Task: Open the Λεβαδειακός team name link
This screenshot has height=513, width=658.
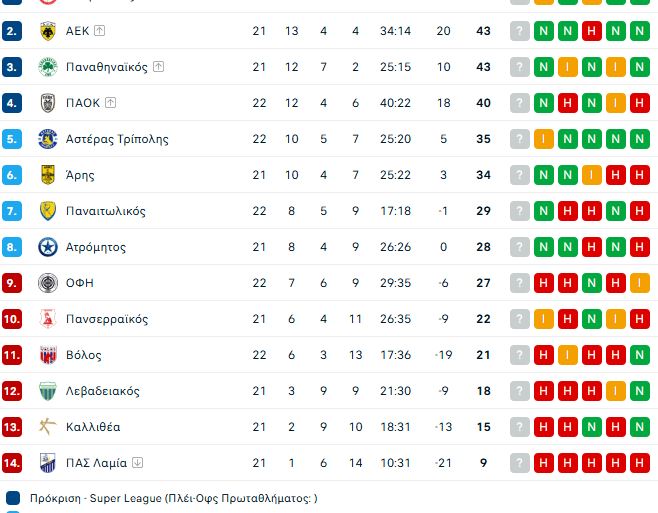Action: pyautogui.click(x=103, y=391)
